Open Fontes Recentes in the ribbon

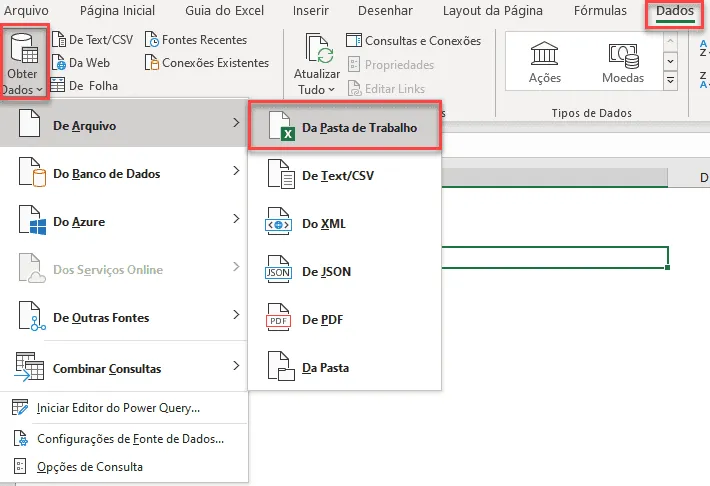pyautogui.click(x=196, y=40)
